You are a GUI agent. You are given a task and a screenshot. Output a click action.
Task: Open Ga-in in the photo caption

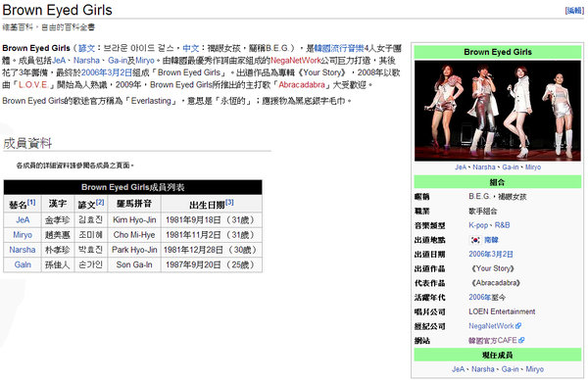(x=511, y=167)
